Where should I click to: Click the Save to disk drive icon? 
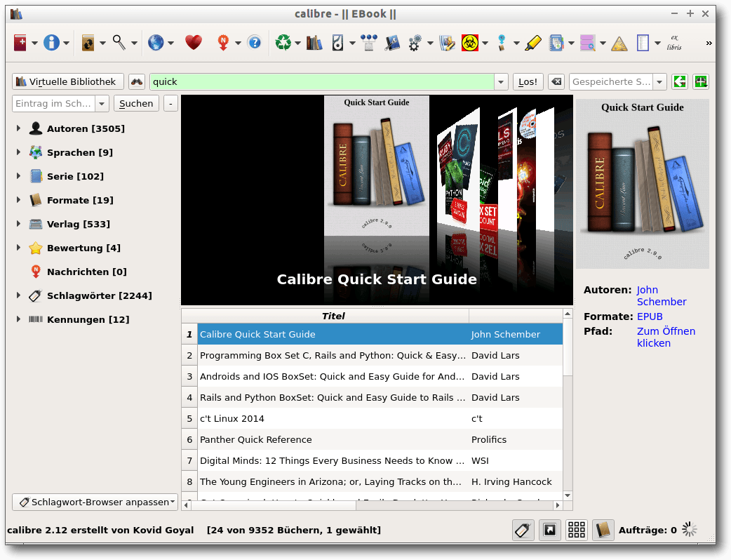coord(337,43)
